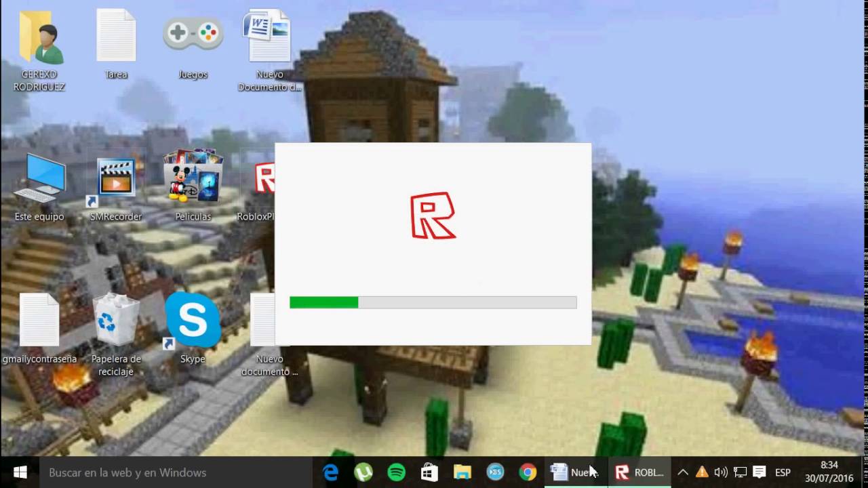Open the Peliculas folder icon
Viewport: 868px width, 488px height.
click(193, 186)
